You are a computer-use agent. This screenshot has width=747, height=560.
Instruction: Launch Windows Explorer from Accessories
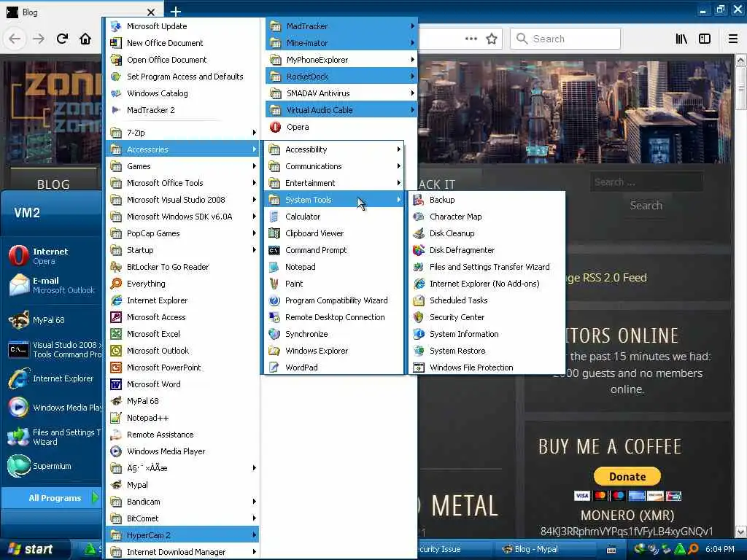point(333,351)
